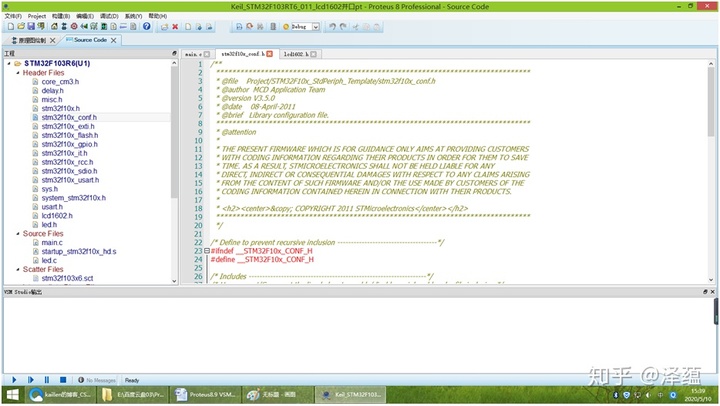This screenshot has width=720, height=406.
Task: Select lcd1602.h in the tree
Action: (57, 216)
